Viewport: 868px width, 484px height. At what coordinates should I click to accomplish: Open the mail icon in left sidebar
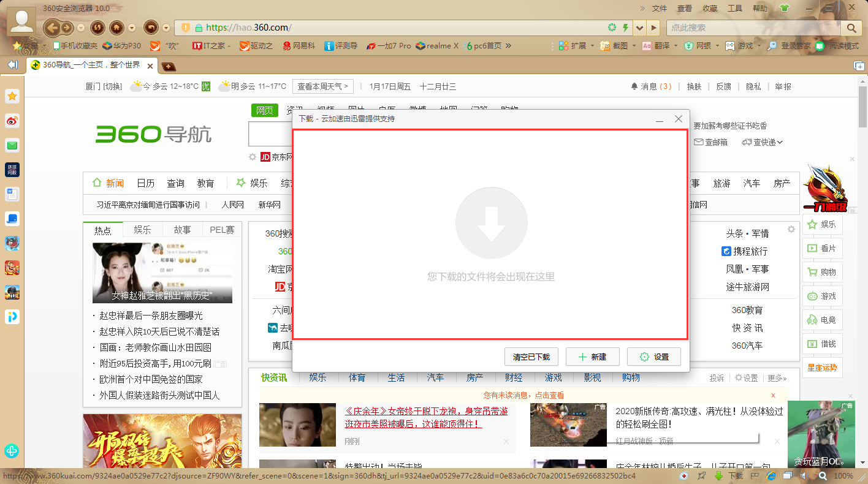12,145
